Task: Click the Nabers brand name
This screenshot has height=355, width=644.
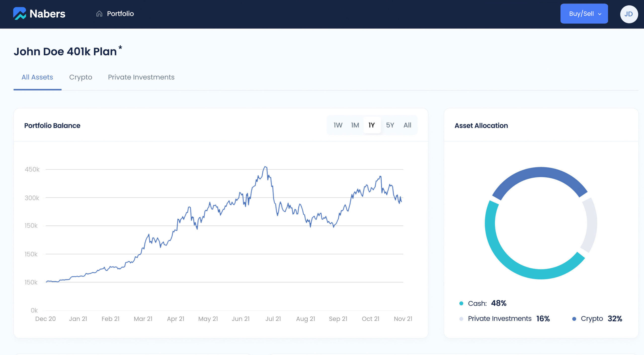Action: pos(47,14)
